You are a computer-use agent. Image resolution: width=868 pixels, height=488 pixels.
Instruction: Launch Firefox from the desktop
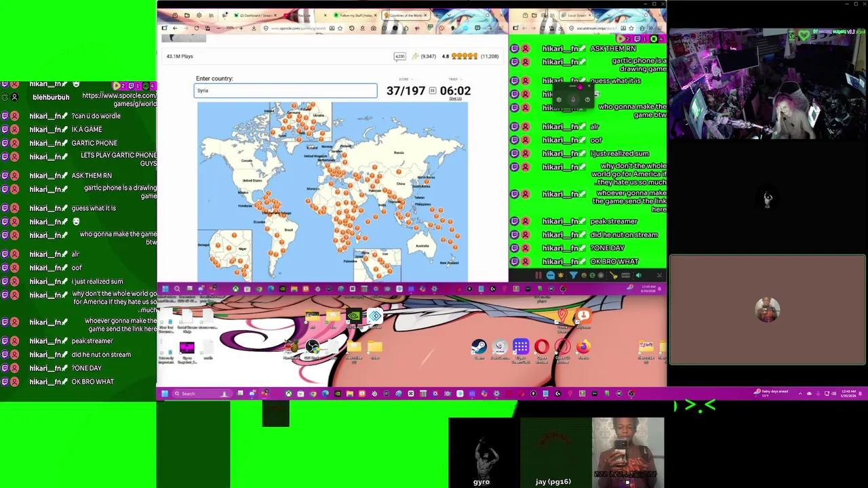(x=583, y=349)
